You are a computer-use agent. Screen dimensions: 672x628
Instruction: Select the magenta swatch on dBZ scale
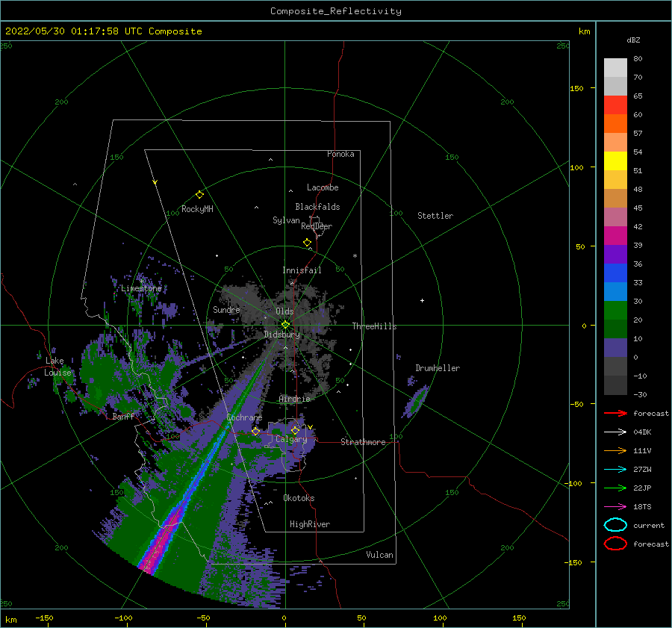(615, 236)
